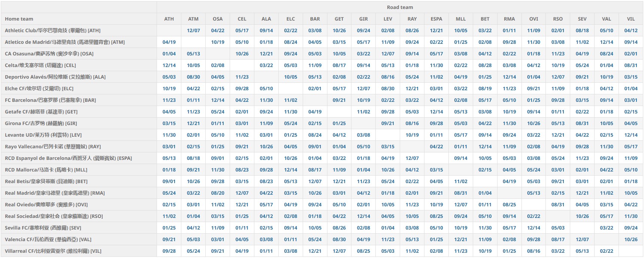The width and height of the screenshot is (644, 258).
Task: Open Atletico de Madrid vs RMA 09/28 date
Action: coord(509,42)
